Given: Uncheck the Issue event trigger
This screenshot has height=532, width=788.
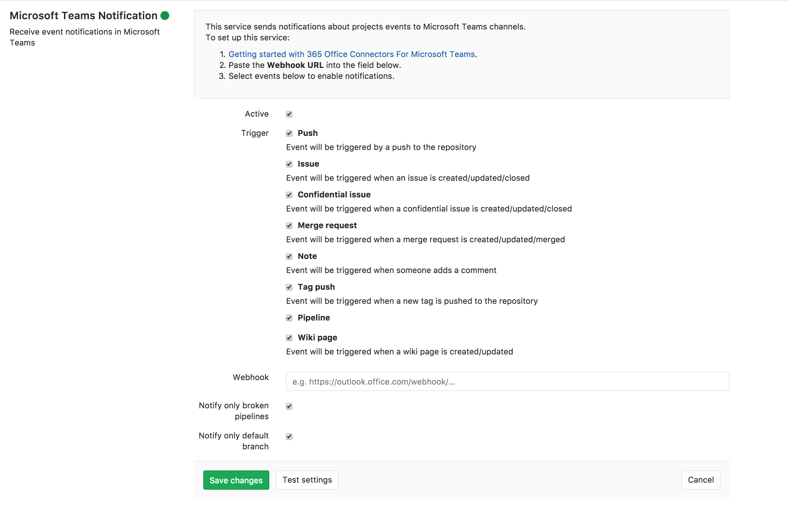Looking at the screenshot, I should (289, 164).
